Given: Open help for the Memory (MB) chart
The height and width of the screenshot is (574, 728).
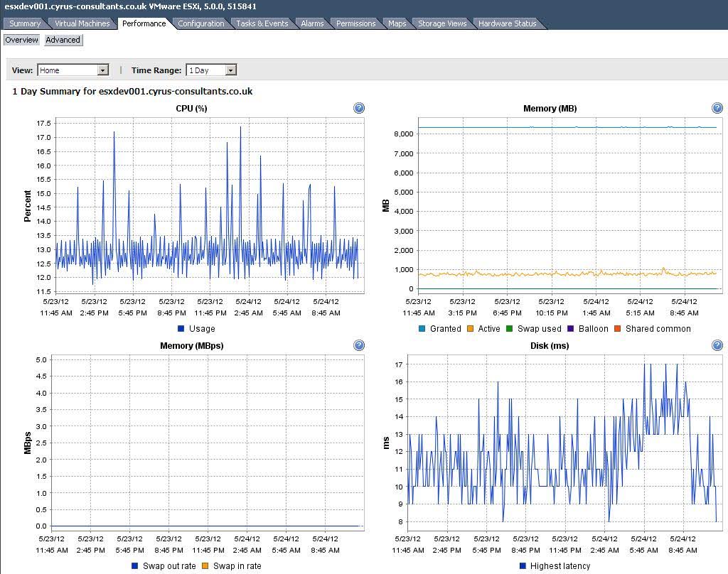Looking at the screenshot, I should tap(717, 108).
